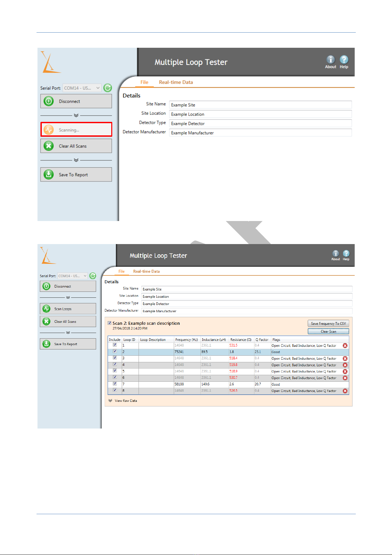
Task: Open Real-time Data tab in upper window
Action: [x=176, y=82]
